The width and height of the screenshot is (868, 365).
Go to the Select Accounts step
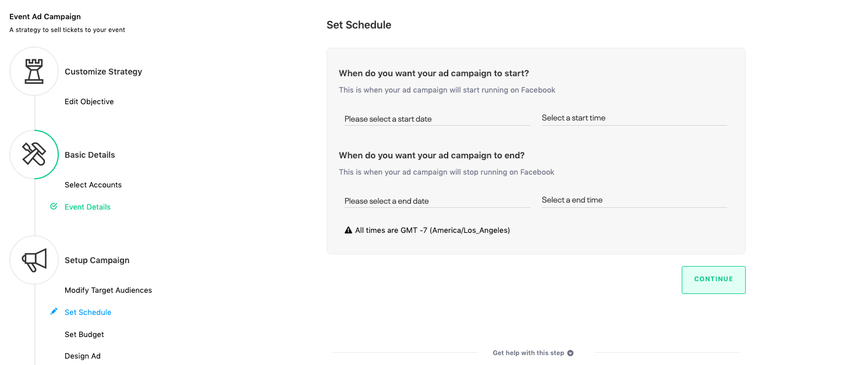click(x=93, y=185)
